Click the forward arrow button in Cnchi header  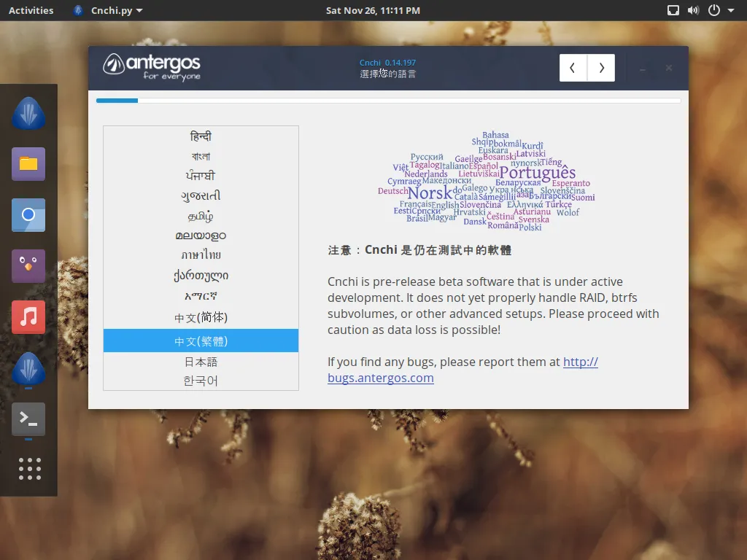click(x=601, y=68)
